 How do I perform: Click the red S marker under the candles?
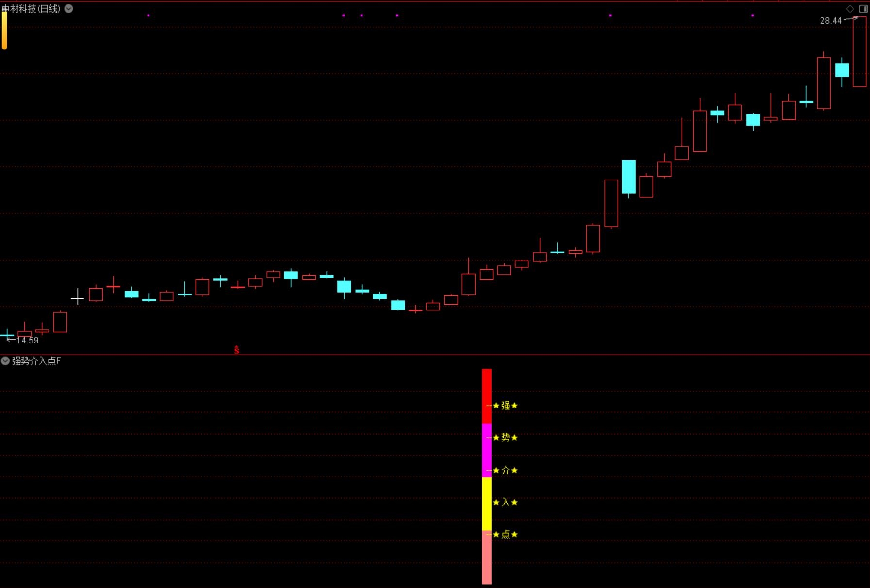click(x=237, y=350)
